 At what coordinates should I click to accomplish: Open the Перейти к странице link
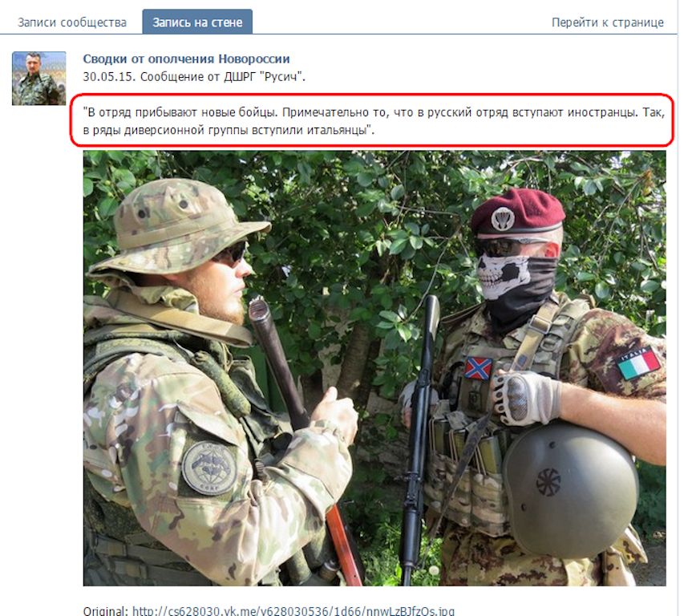pyautogui.click(x=607, y=22)
